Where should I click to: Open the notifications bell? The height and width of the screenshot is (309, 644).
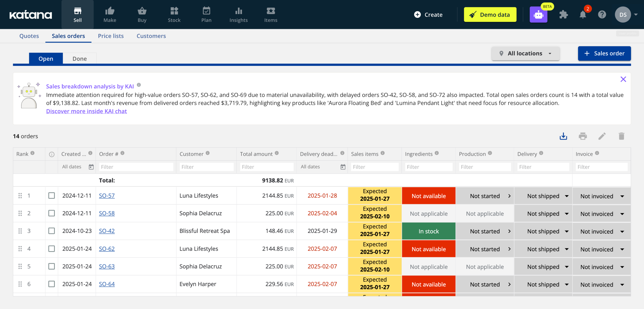click(583, 15)
